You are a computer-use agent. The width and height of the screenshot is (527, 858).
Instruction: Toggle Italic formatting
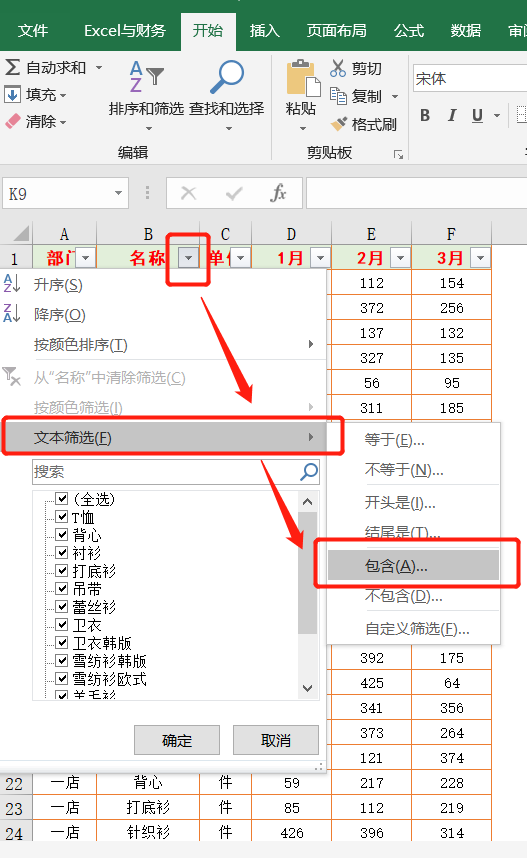[x=452, y=115]
